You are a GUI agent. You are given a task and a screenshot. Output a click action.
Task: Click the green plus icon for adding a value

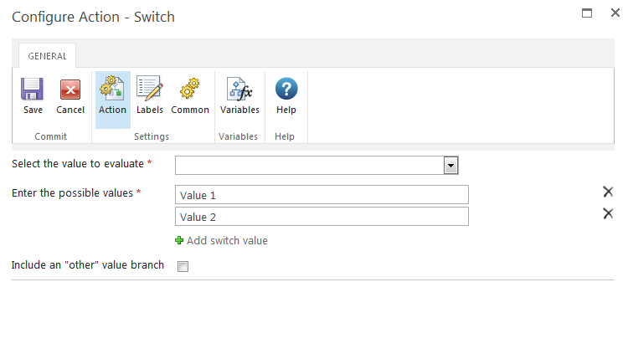coord(179,241)
